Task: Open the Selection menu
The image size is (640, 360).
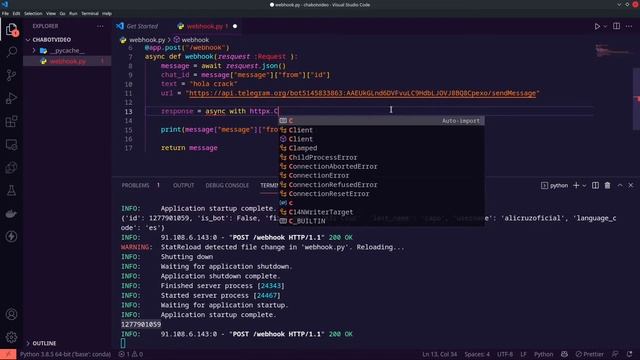Action: [x=33, y=13]
